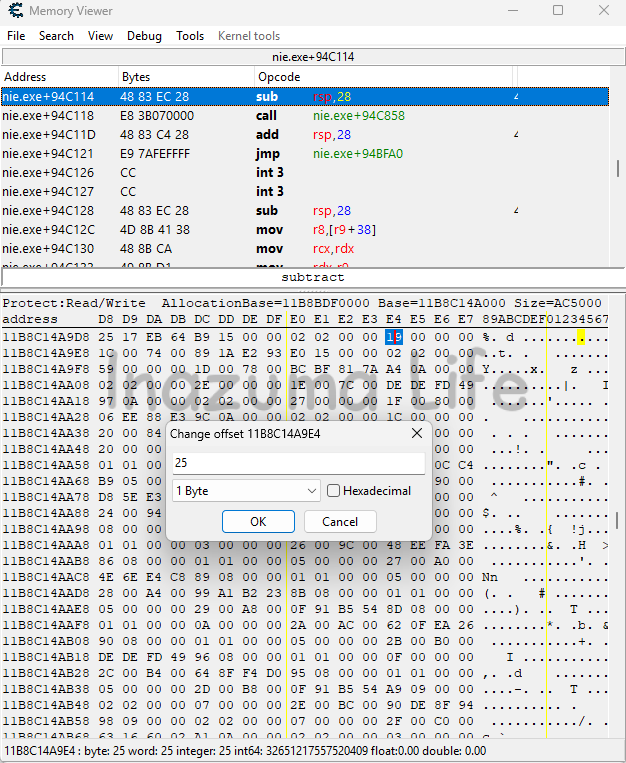Click the hex row address 11B8C14A9D8
The image size is (626, 763).
[x=46, y=337]
